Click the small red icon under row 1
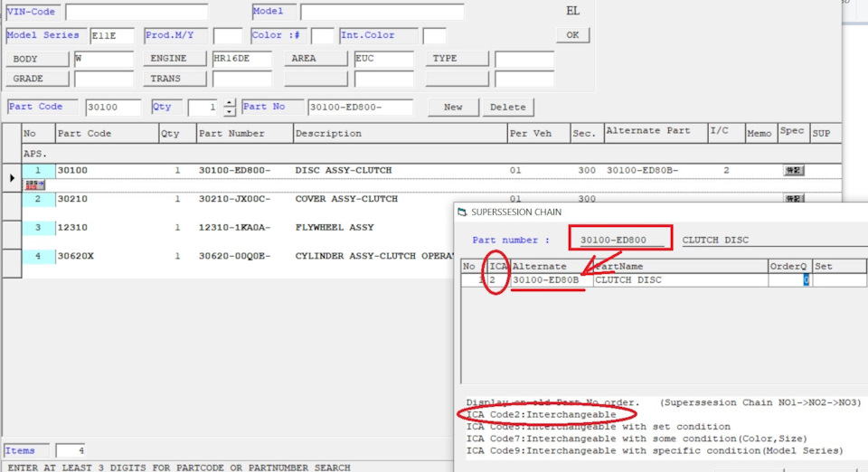868x472 pixels. coord(35,184)
